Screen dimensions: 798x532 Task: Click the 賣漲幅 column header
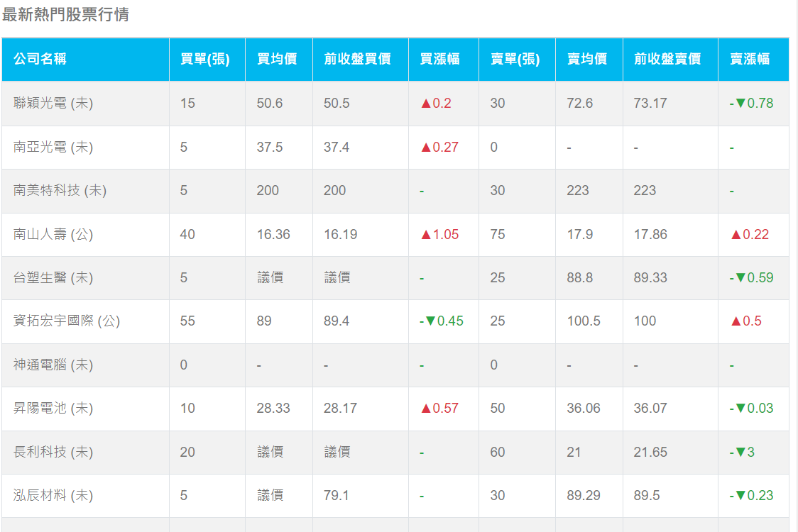[754, 59]
